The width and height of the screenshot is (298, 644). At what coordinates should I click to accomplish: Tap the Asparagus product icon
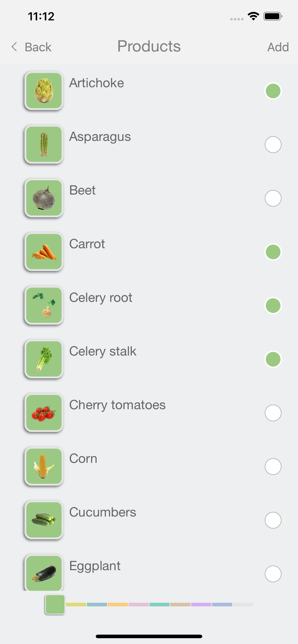pos(44,145)
